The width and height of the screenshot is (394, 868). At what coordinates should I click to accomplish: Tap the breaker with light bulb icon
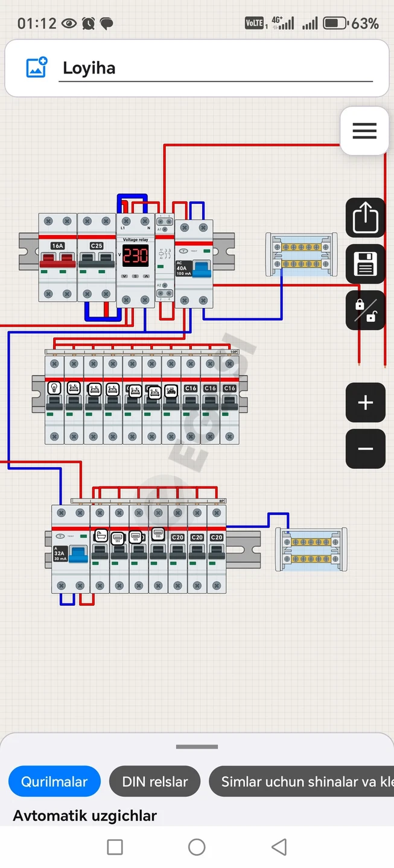coord(54,400)
